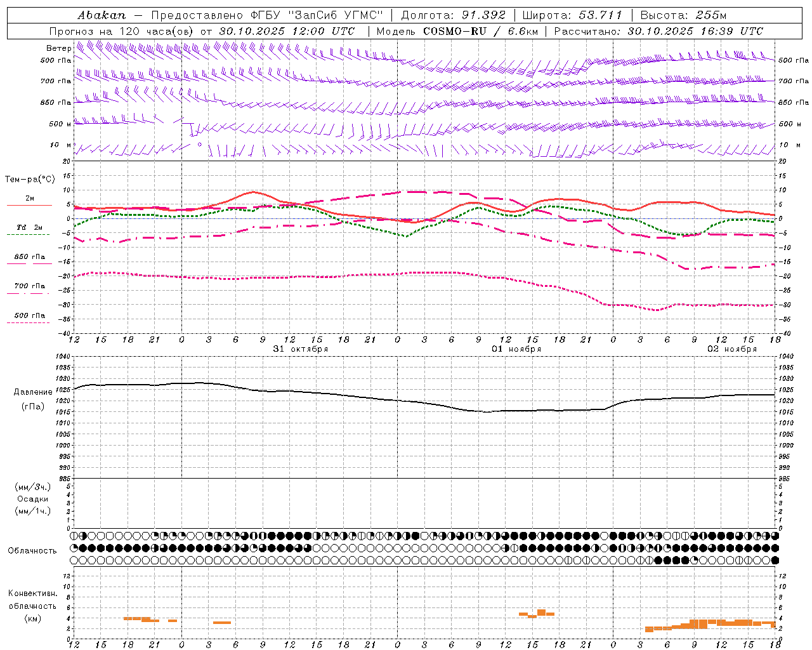Viewport: 812px width, 650px height.
Task: Click the 'Предоставлено ФГБУ "ЗапСиб УГМС"' text
Action: [268, 15]
